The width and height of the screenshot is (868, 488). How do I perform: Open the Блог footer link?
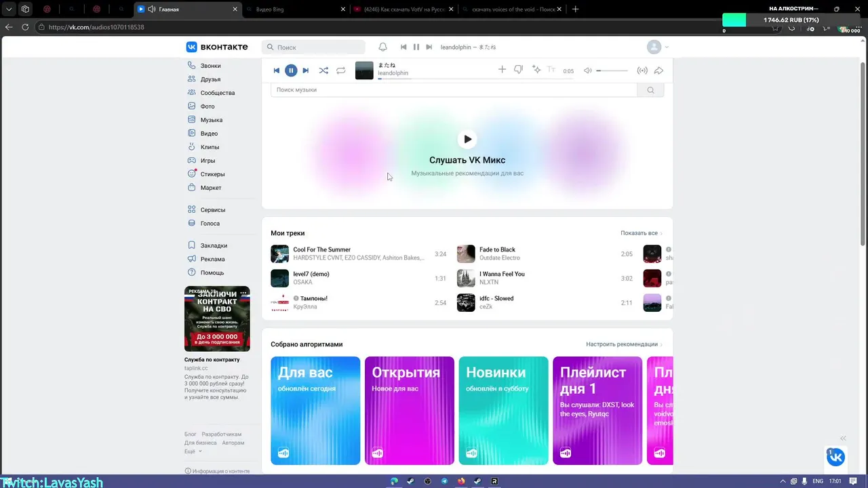(191, 434)
